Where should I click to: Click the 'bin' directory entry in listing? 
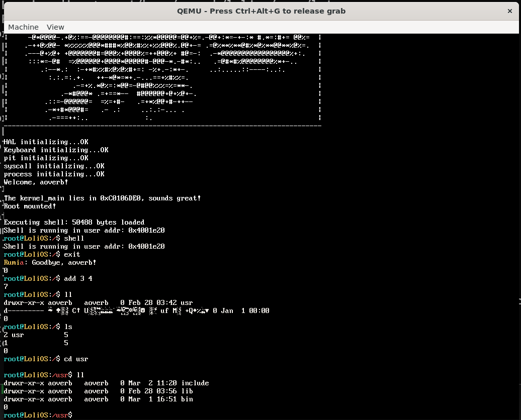click(x=187, y=399)
